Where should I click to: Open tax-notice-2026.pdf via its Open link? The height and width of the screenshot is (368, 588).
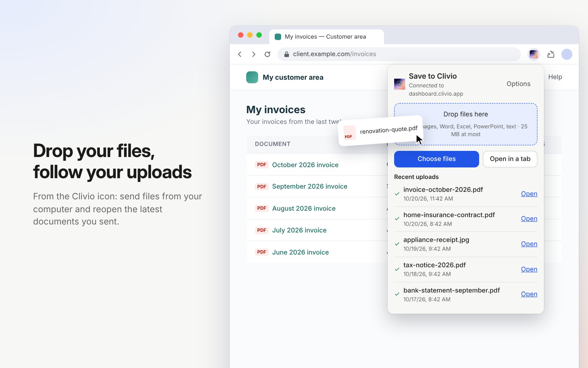pyautogui.click(x=529, y=269)
